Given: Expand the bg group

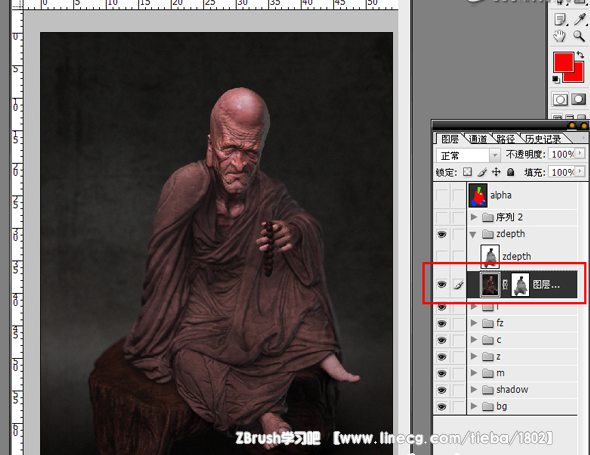Looking at the screenshot, I should (474, 406).
